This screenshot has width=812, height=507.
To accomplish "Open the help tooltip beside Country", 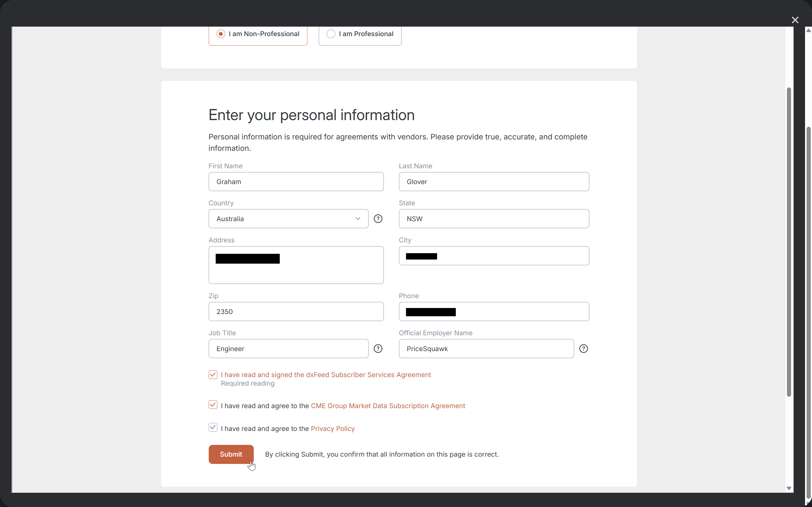I will [378, 218].
